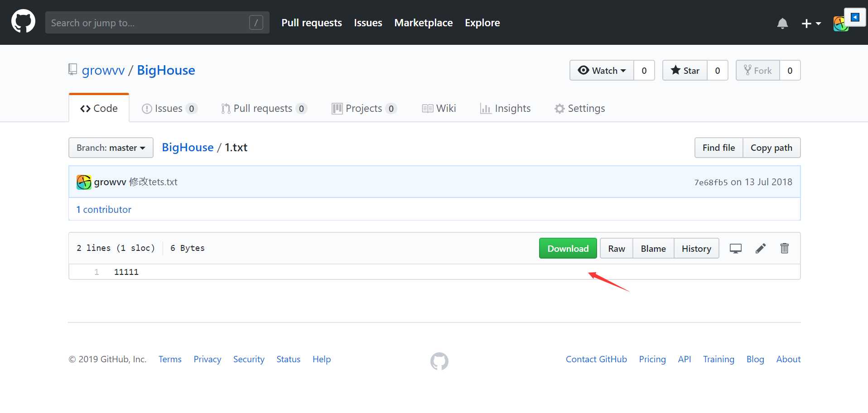Open Explore in top navigation
This screenshot has width=868, height=413.
tap(482, 23)
